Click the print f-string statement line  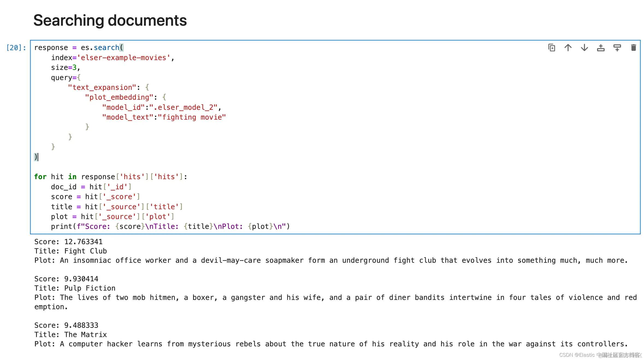tap(170, 226)
